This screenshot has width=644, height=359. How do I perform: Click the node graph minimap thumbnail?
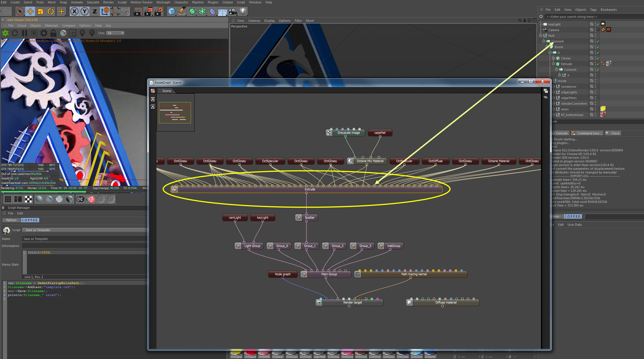[175, 112]
